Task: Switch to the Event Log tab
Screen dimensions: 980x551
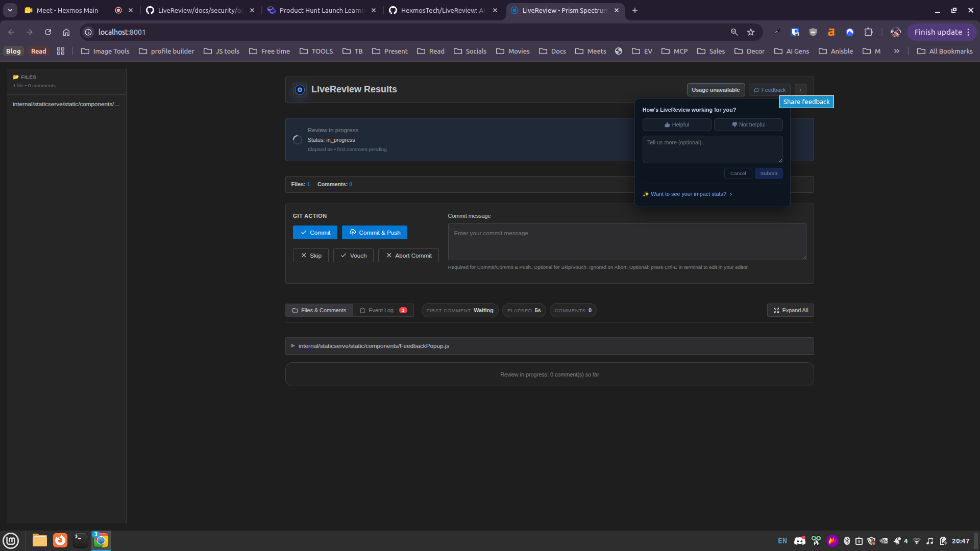Action: (383, 311)
